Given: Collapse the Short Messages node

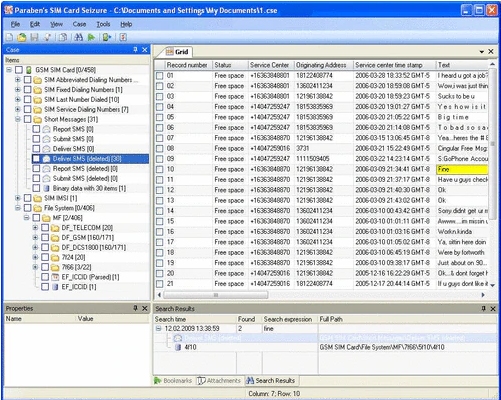Looking at the screenshot, I should click(x=18, y=119).
